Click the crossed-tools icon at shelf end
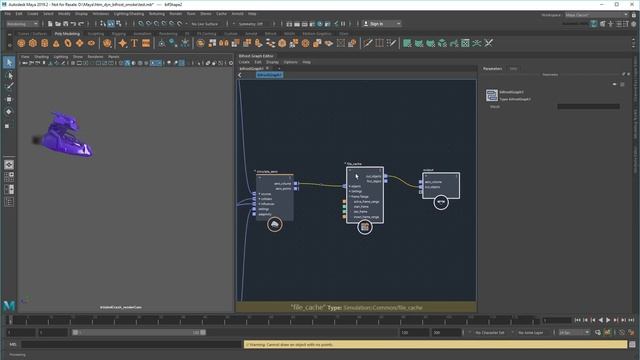This screenshot has height=360, width=640. click(489, 43)
